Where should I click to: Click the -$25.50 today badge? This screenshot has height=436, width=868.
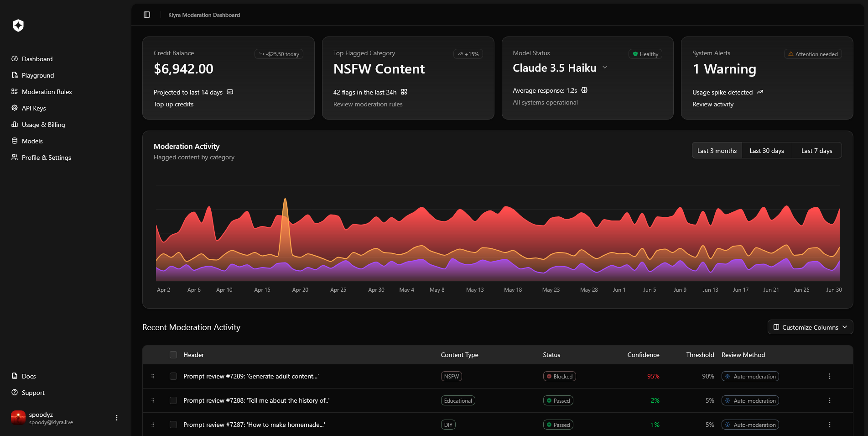pos(279,54)
